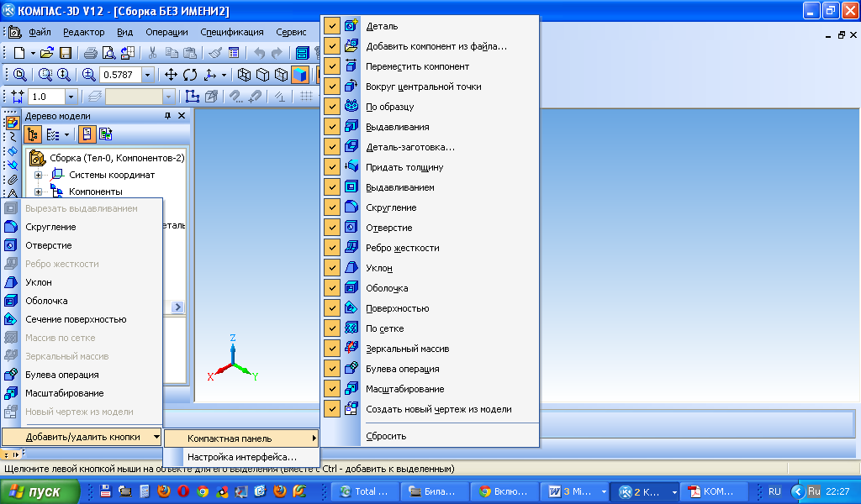
Task: Click the RU language indicator in tray
Action: point(774,491)
